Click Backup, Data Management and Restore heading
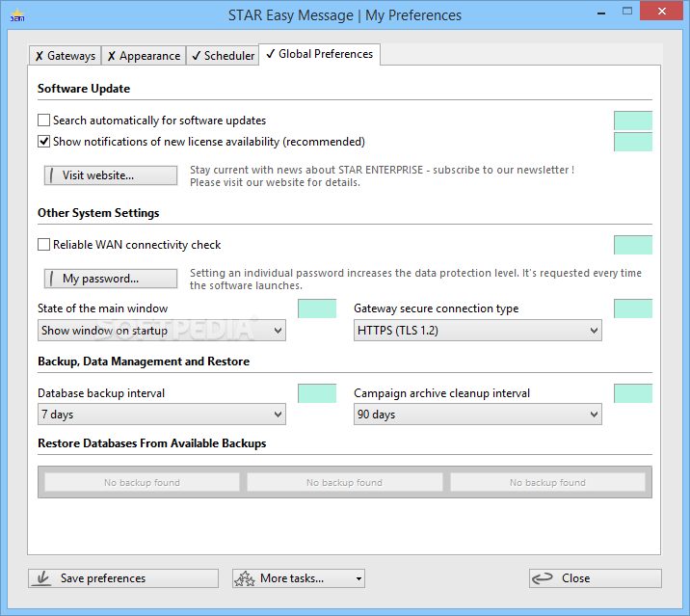This screenshot has height=616, width=690. click(x=144, y=362)
